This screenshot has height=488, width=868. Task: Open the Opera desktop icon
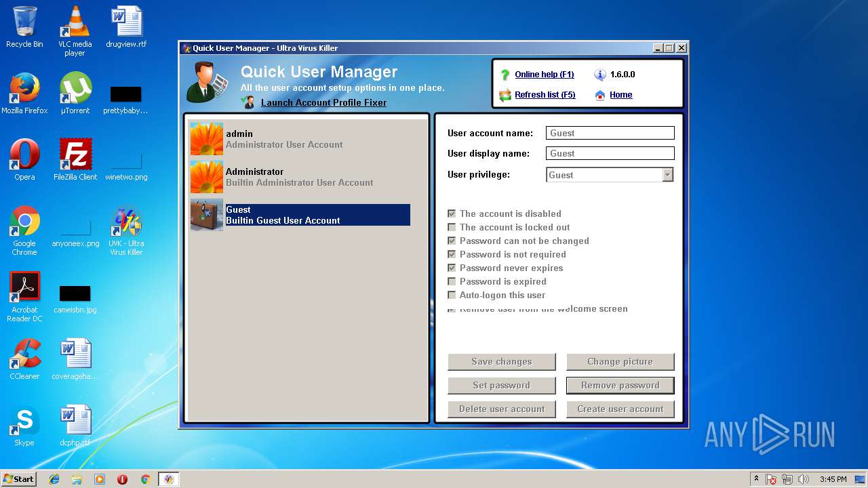tap(24, 160)
